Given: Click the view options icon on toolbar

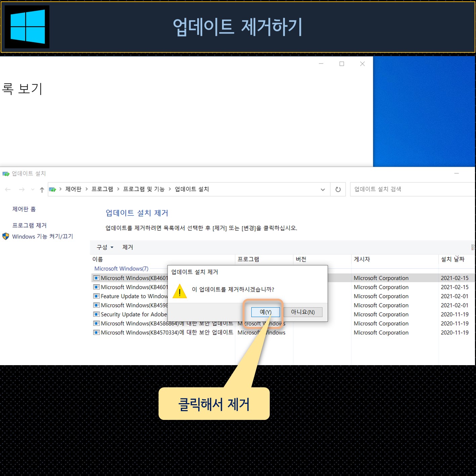Looking at the screenshot, I should [473, 247].
